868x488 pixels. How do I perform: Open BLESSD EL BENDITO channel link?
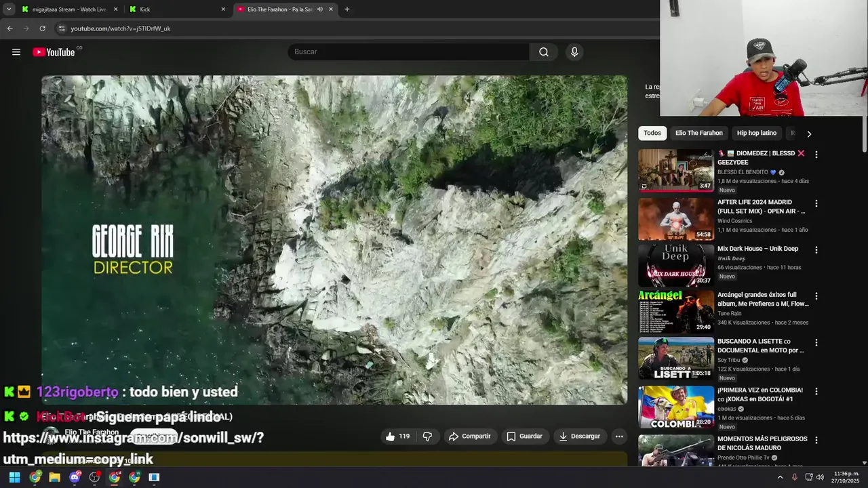(743, 172)
